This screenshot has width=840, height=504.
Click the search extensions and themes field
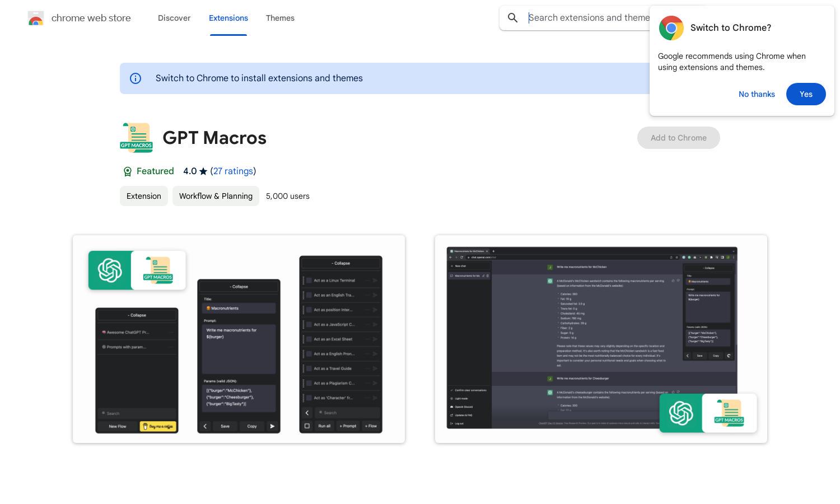tap(588, 18)
